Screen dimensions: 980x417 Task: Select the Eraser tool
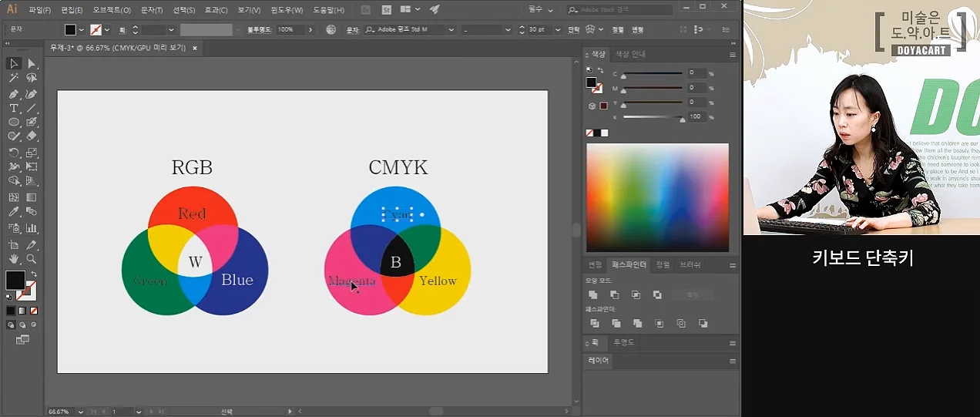pos(32,136)
